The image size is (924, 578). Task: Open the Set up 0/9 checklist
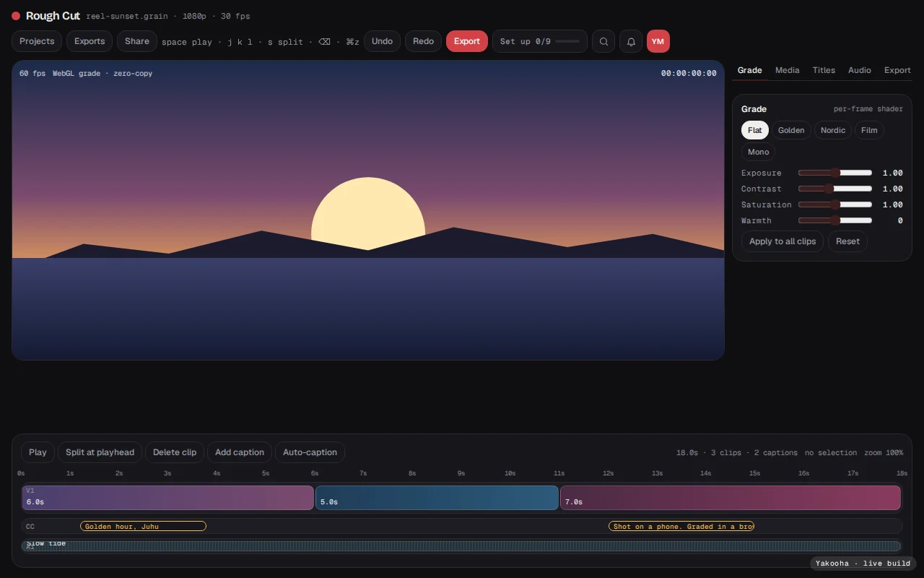[540, 41]
